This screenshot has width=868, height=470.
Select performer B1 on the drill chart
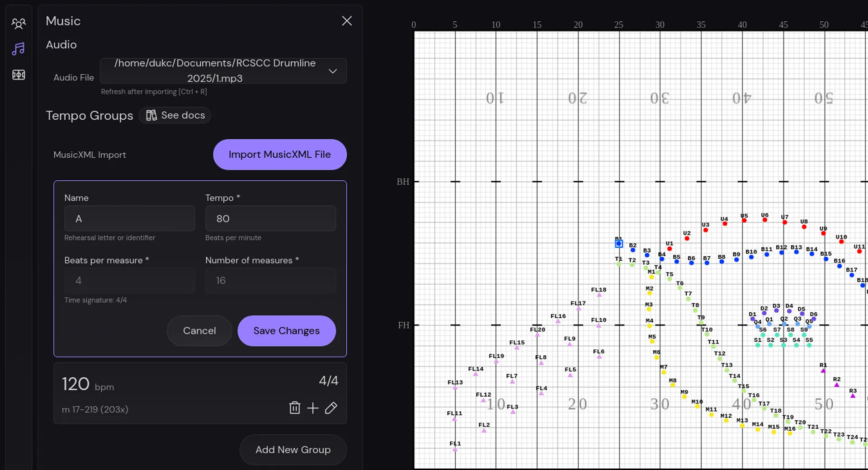point(619,244)
